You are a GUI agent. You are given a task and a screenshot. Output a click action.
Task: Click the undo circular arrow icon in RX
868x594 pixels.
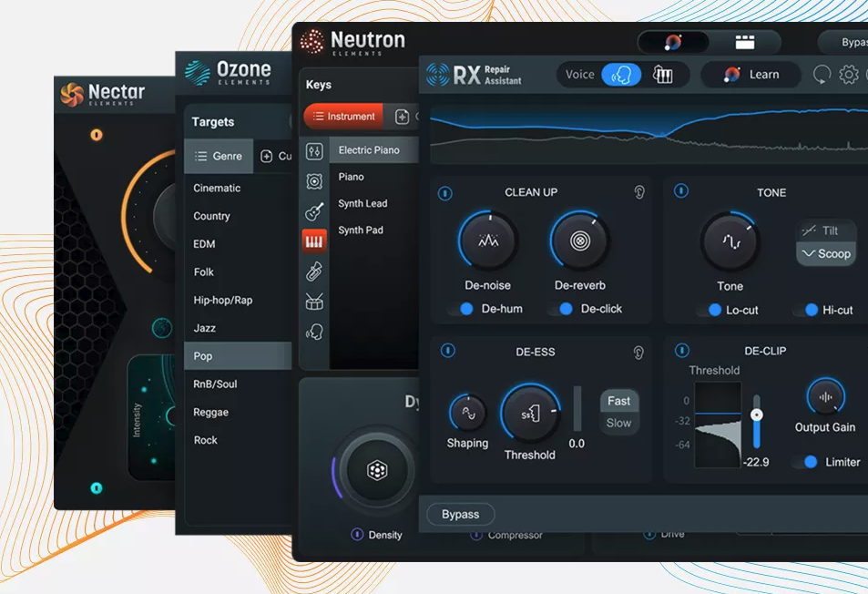click(x=822, y=74)
